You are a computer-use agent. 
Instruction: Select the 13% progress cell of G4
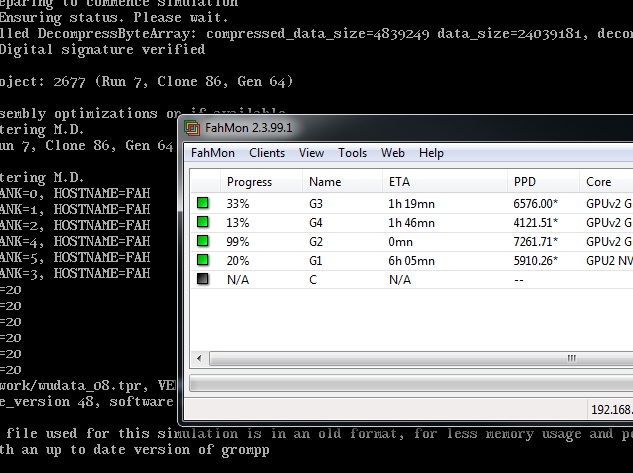pyautogui.click(x=238, y=223)
